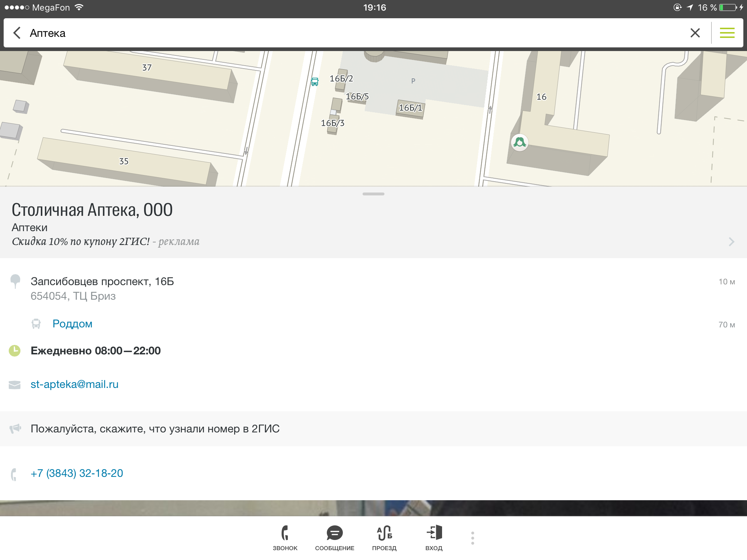This screenshot has width=747, height=560.
Task: Open the Скидка 10% по купону 2ГИС ad
Action: click(x=106, y=242)
